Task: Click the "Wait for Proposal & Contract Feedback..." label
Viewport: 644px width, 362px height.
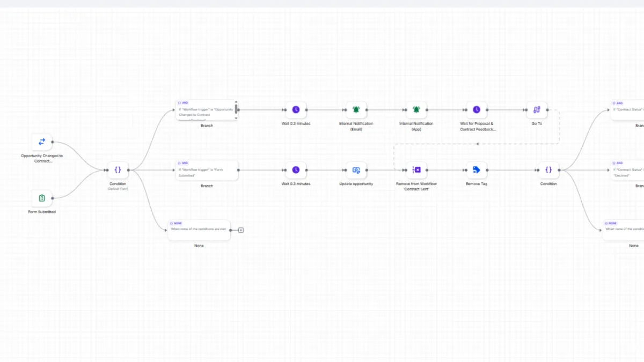Action: click(477, 126)
